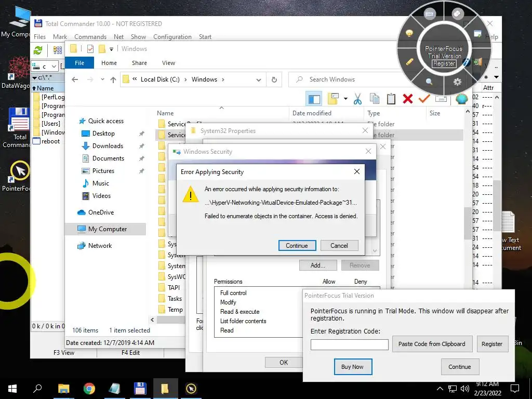Click the green refresh icon in Total Commander
Image resolution: width=532 pixels, height=399 pixels.
[x=38, y=50]
